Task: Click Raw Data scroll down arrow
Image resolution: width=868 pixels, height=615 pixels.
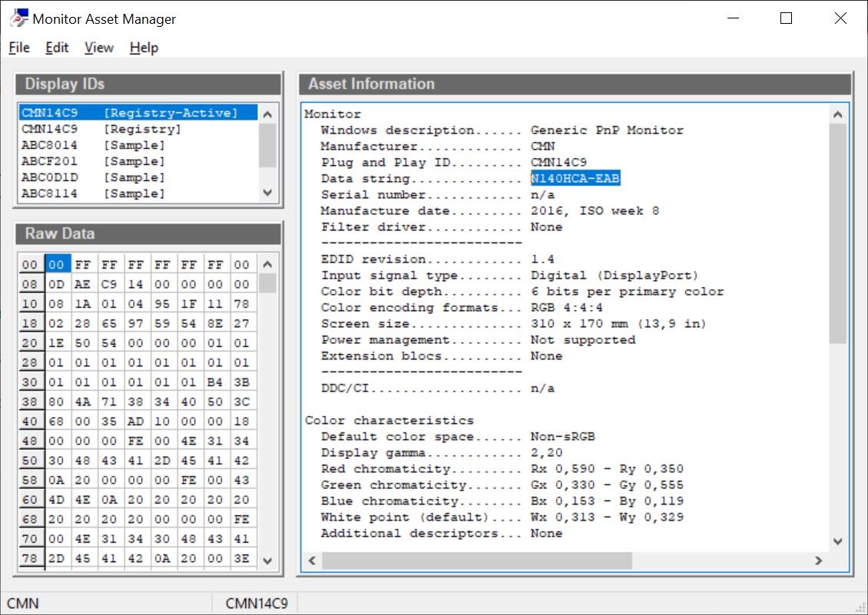Action: pyautogui.click(x=267, y=560)
